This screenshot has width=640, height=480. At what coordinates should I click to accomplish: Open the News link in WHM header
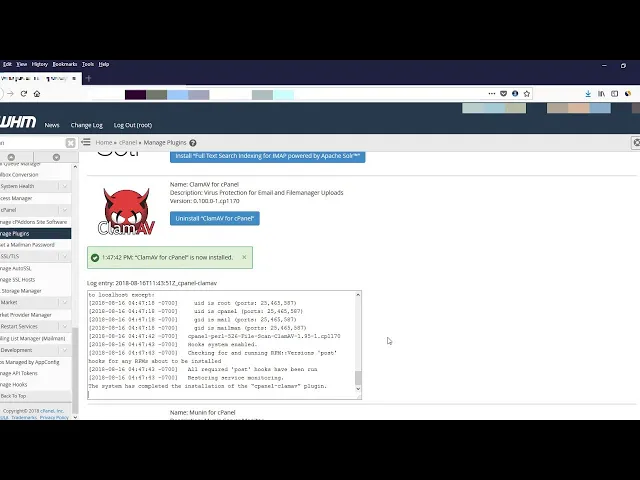click(x=52, y=125)
